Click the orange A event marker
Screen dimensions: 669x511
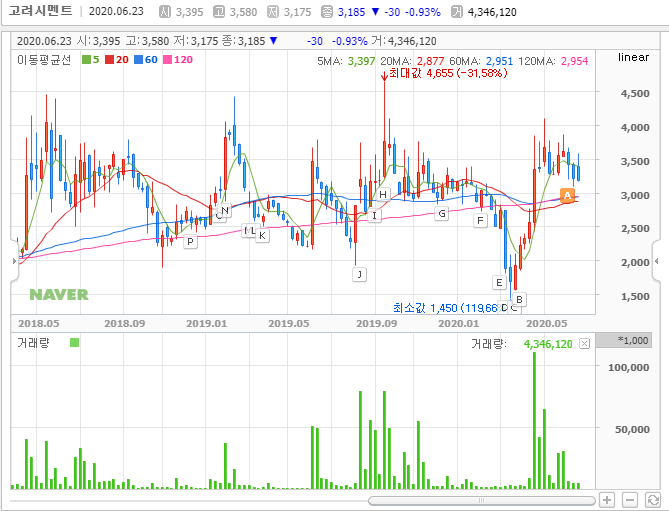[x=567, y=195]
